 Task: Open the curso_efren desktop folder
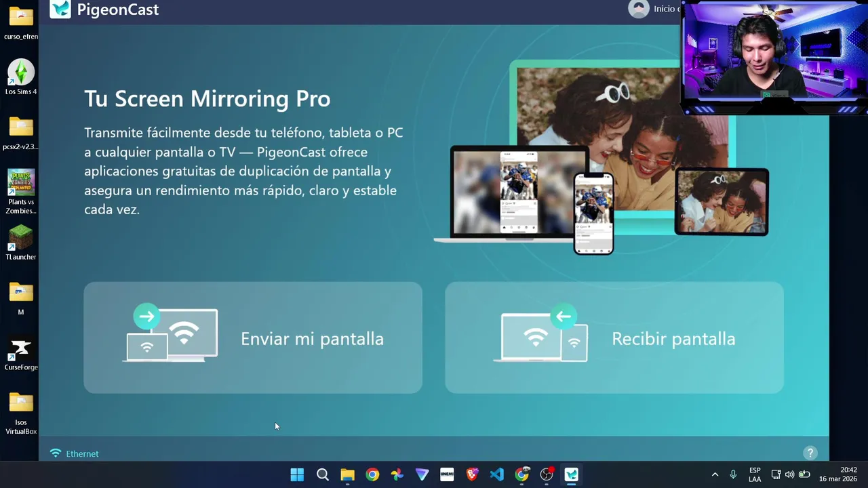pos(21,22)
